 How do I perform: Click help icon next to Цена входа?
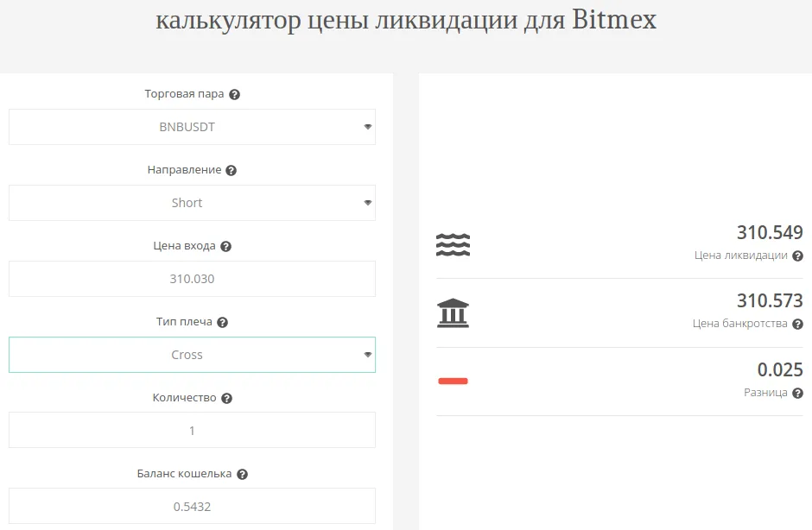pyautogui.click(x=225, y=246)
